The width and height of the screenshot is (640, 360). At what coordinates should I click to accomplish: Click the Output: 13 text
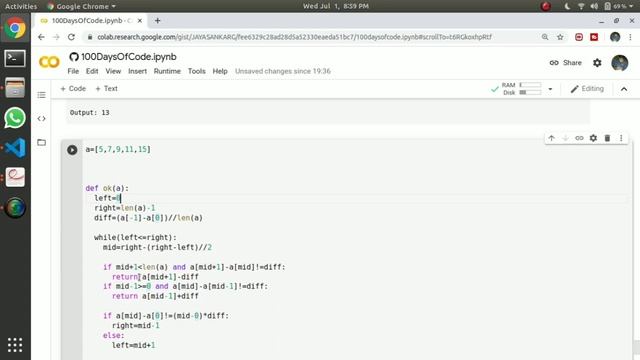tap(89, 113)
